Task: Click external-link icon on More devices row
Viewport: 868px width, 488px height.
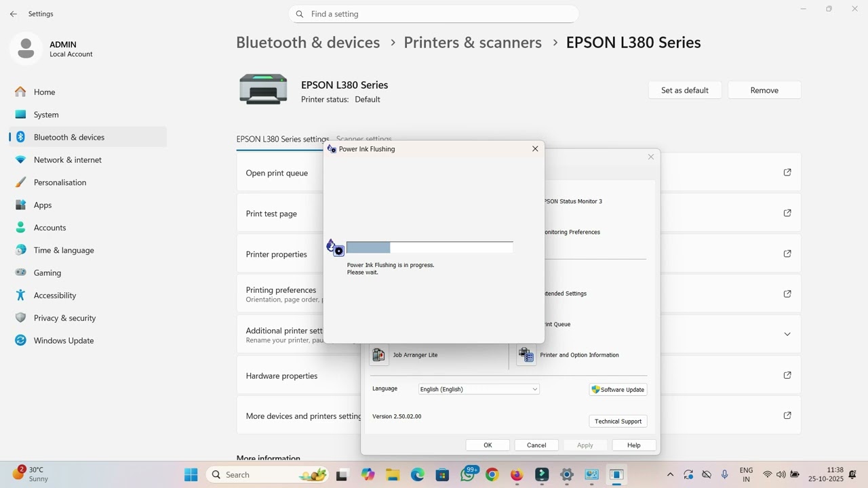Action: [x=787, y=415]
